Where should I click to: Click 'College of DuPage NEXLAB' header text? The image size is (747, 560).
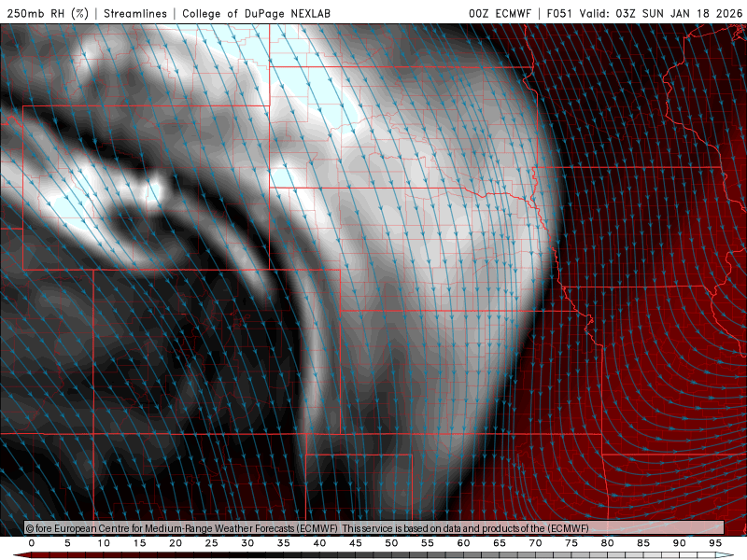256,13
